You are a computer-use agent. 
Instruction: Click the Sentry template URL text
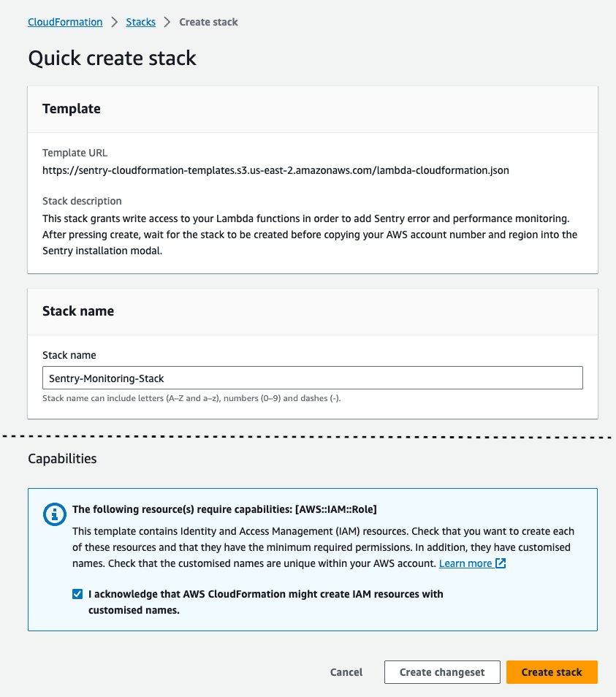click(x=275, y=170)
